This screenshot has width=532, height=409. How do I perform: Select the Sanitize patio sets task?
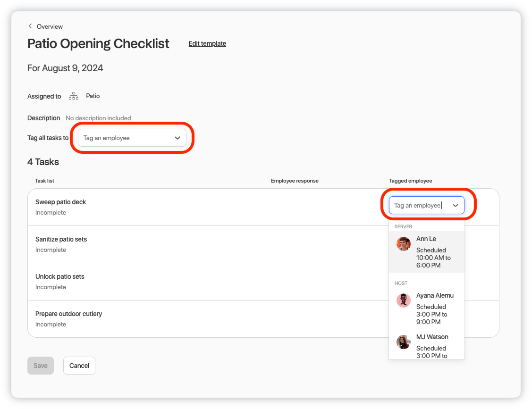61,239
